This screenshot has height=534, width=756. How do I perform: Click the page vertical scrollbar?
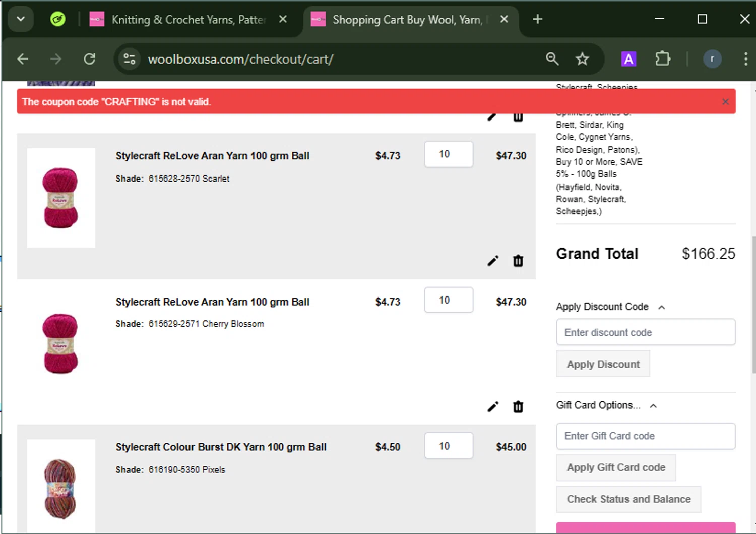pos(753,305)
